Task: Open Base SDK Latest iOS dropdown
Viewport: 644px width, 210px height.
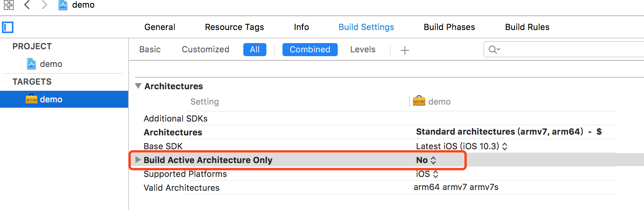Action: (461, 146)
